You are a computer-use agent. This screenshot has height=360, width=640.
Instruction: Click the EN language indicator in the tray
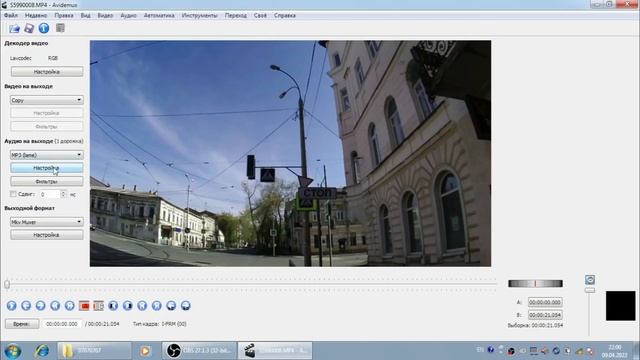click(480, 350)
